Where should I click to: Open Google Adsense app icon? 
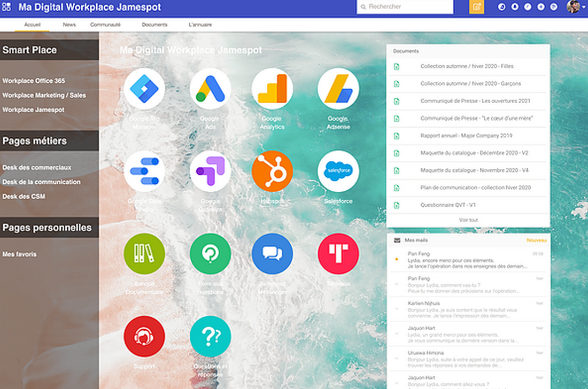pyautogui.click(x=338, y=89)
